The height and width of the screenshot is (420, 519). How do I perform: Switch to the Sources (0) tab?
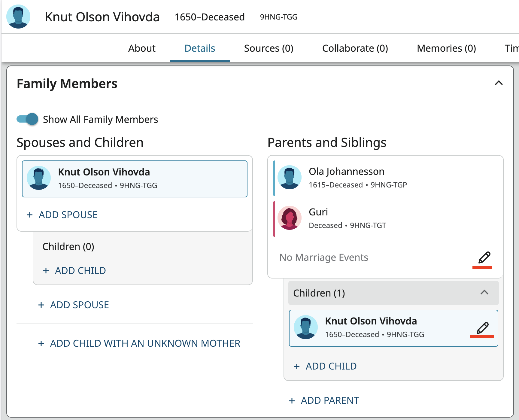click(x=269, y=48)
